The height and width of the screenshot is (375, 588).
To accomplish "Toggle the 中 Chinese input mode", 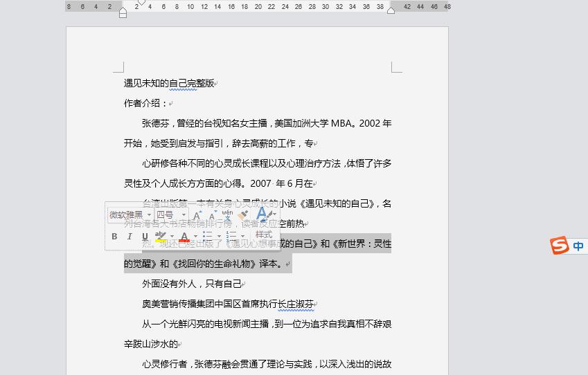I will coord(578,246).
